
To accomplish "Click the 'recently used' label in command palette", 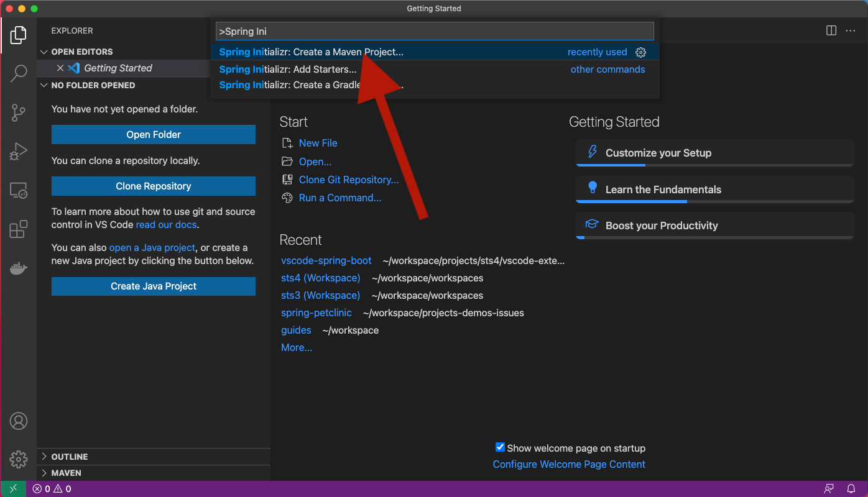I will pyautogui.click(x=598, y=52).
